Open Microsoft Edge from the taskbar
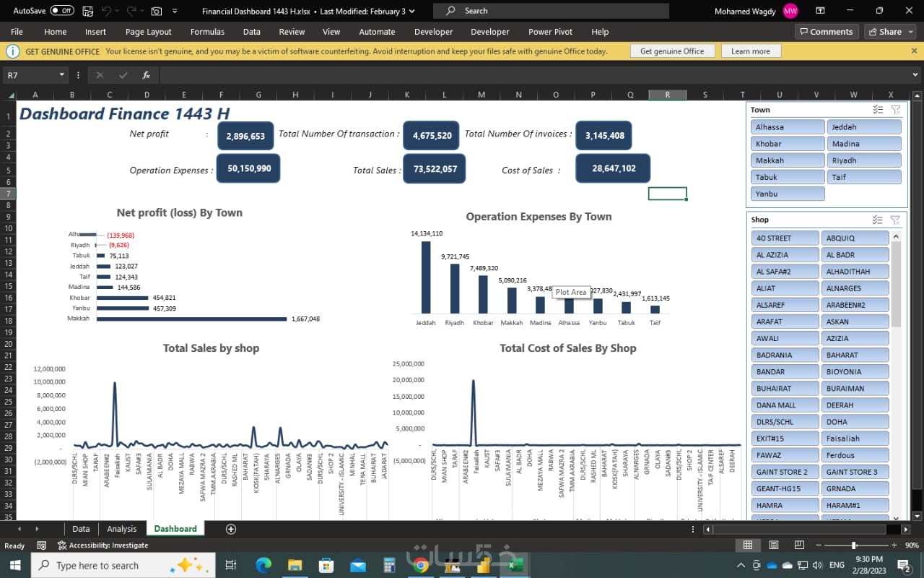 [263, 565]
